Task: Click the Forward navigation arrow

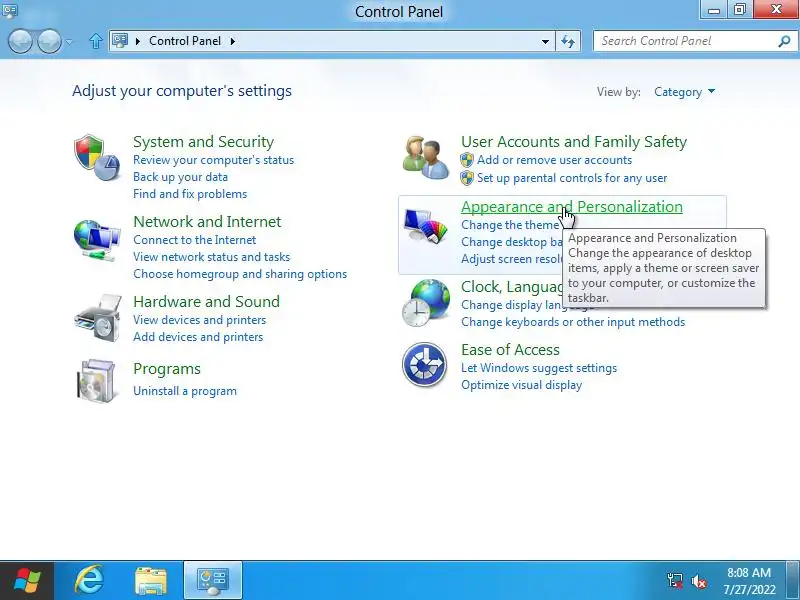Action: [x=49, y=41]
